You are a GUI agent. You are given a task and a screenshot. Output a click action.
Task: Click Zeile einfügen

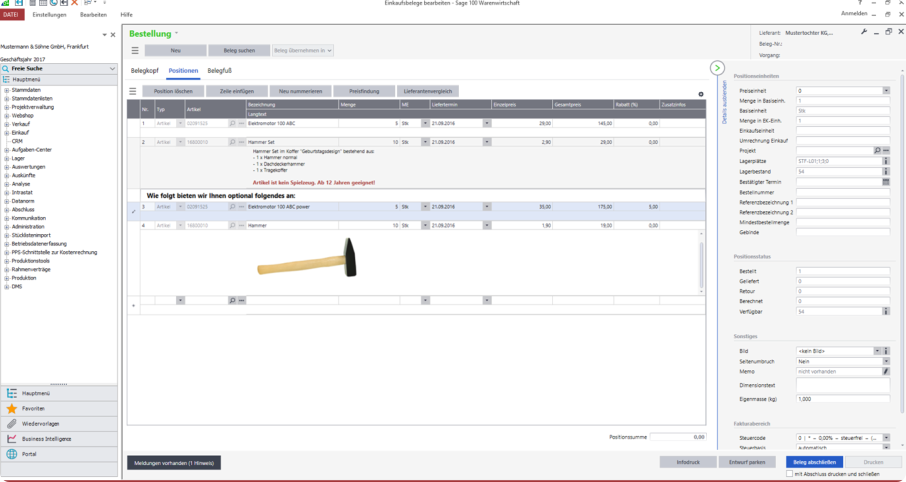click(237, 91)
